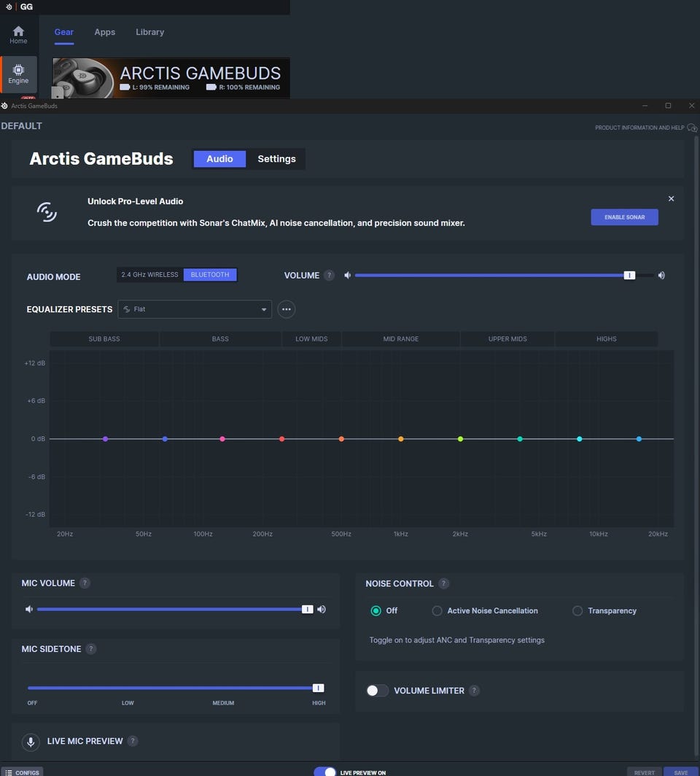Click the MID RANGE band header

[401, 339]
